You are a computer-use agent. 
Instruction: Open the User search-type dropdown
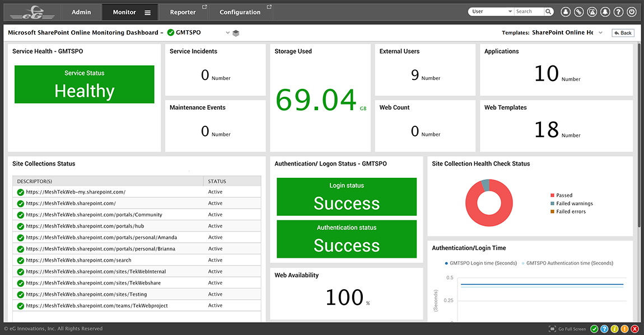[x=491, y=12]
